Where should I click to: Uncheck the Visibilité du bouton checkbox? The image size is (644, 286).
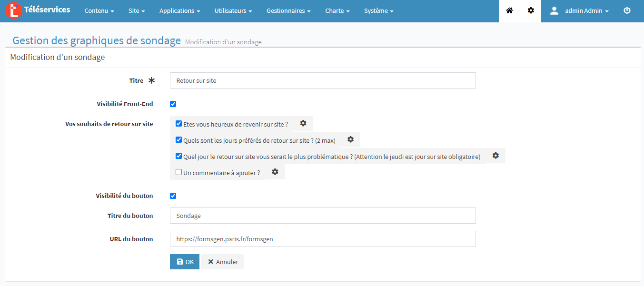(173, 196)
